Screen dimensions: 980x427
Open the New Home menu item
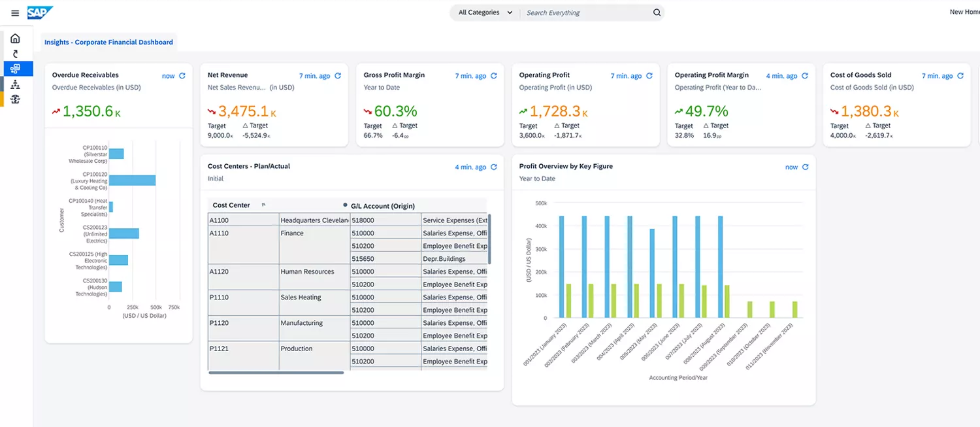[x=964, y=12]
